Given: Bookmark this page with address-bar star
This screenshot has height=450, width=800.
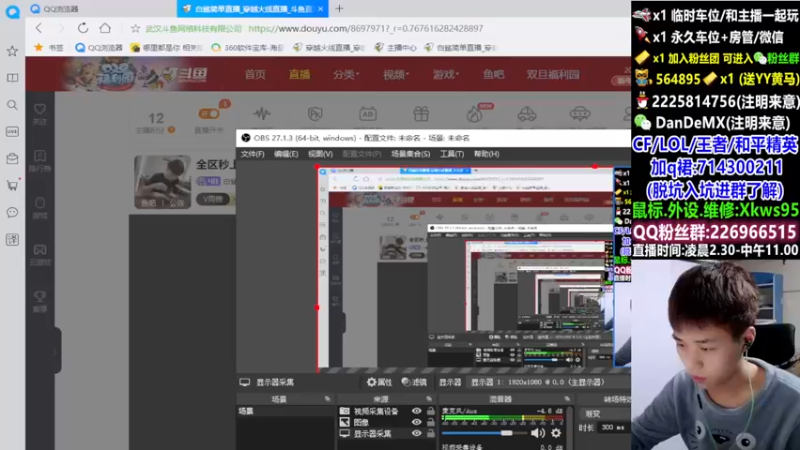Looking at the screenshot, I should [x=135, y=29].
